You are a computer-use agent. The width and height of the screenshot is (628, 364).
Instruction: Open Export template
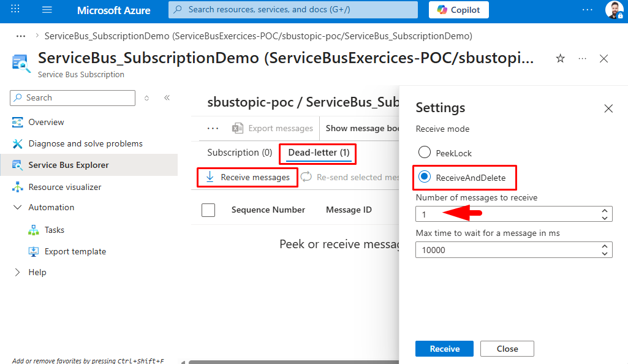(75, 251)
